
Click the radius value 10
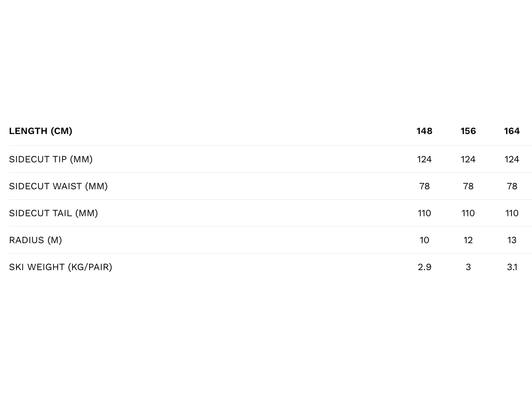(x=424, y=240)
